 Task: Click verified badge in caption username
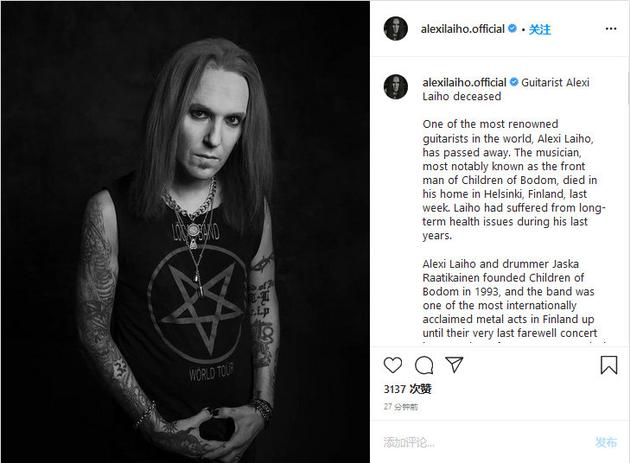click(x=514, y=82)
